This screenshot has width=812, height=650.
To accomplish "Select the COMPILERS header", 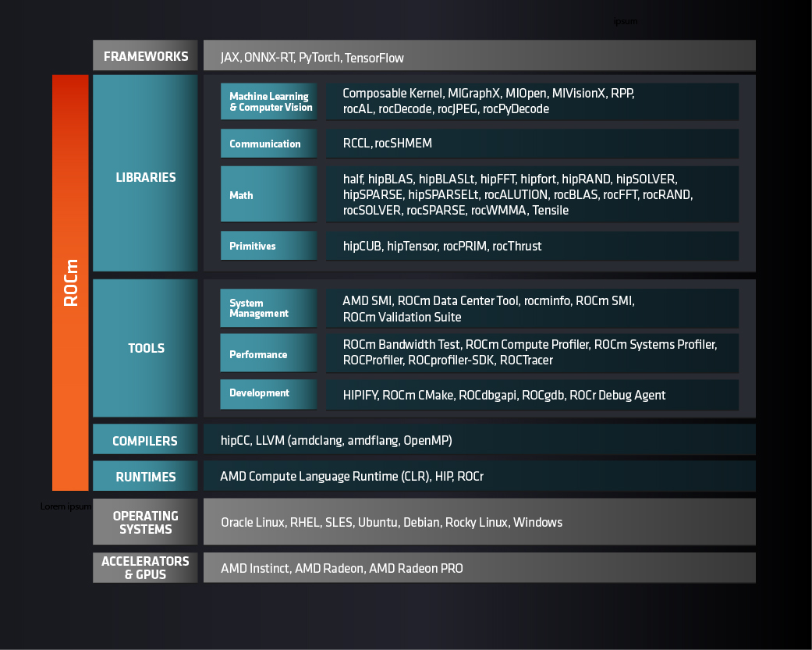I will [x=145, y=439].
